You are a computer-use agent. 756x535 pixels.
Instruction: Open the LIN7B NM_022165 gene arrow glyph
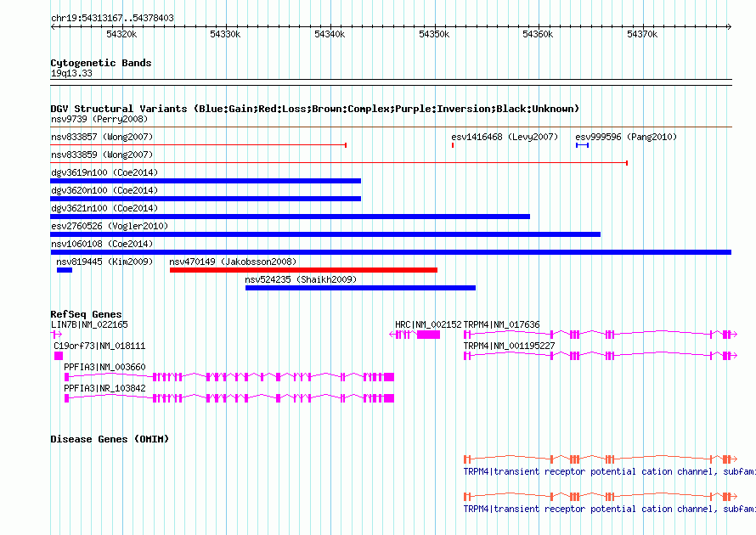[56, 334]
